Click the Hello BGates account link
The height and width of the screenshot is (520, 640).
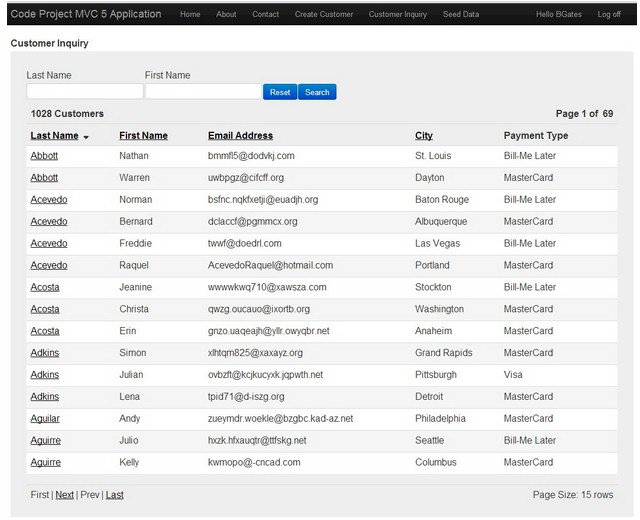pyautogui.click(x=559, y=14)
